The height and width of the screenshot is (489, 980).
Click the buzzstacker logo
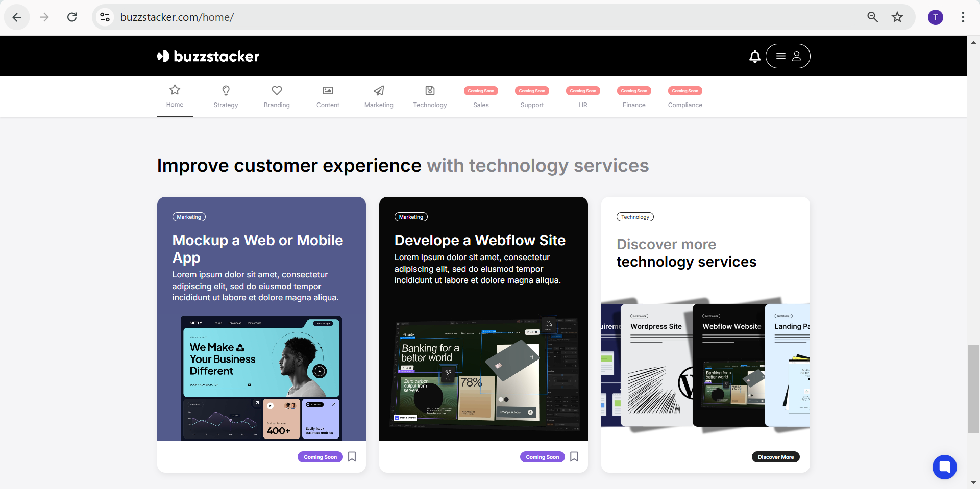[208, 56]
